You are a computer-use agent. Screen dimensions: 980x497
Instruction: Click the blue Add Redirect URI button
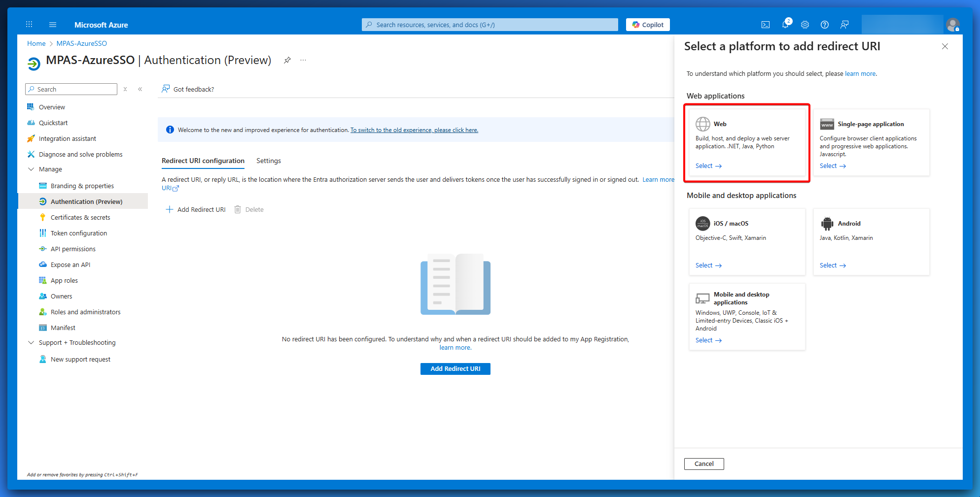click(455, 368)
